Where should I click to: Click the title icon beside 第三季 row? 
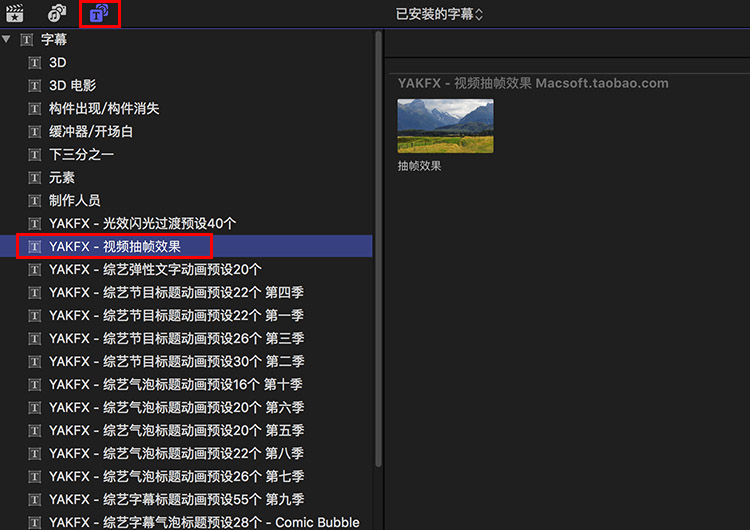[x=34, y=339]
